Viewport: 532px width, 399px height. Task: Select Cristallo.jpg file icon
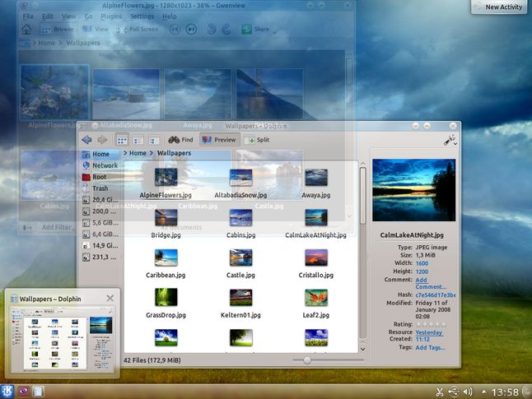(x=316, y=257)
